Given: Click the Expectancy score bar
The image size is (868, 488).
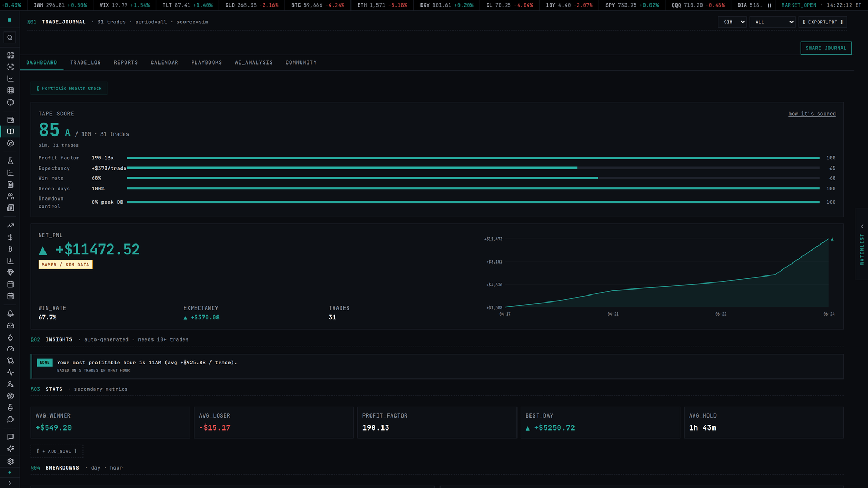Looking at the screenshot, I should click(473, 168).
